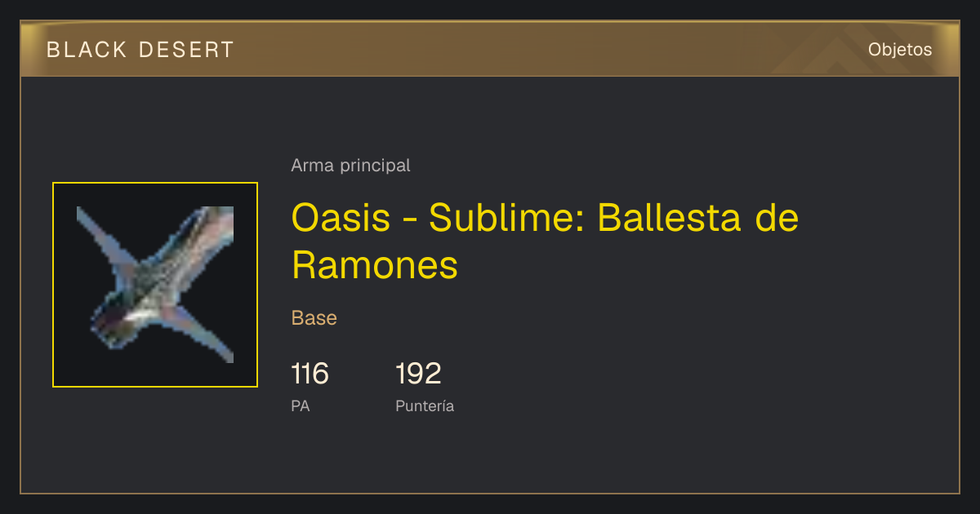Image resolution: width=980 pixels, height=514 pixels.
Task: Click the Arma principal category label
Action: click(x=350, y=166)
